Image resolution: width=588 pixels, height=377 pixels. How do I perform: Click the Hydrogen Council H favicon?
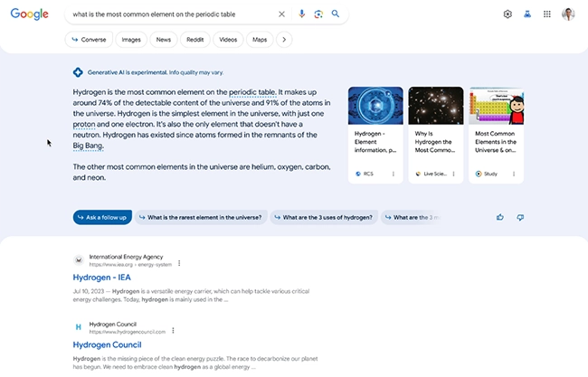79,327
